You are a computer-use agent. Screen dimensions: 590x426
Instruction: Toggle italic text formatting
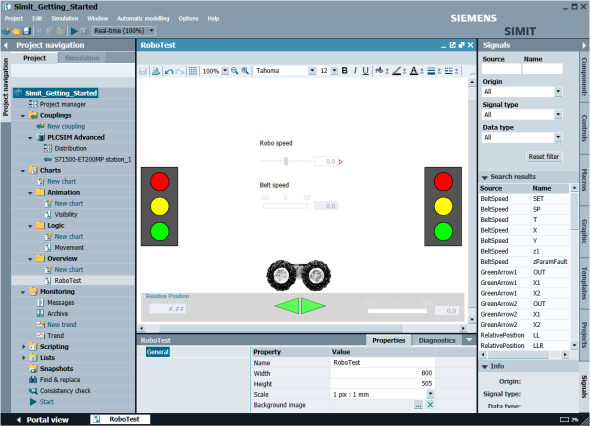click(355, 71)
